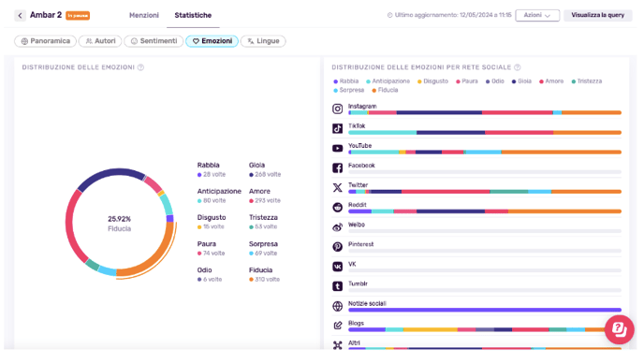Toggle Odio in chart legend

[495, 81]
